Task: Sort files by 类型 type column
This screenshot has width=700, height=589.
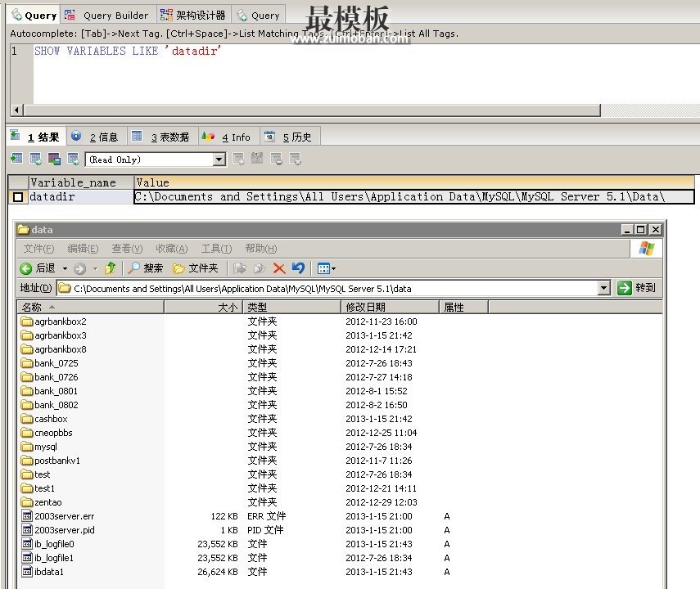Action: point(291,307)
